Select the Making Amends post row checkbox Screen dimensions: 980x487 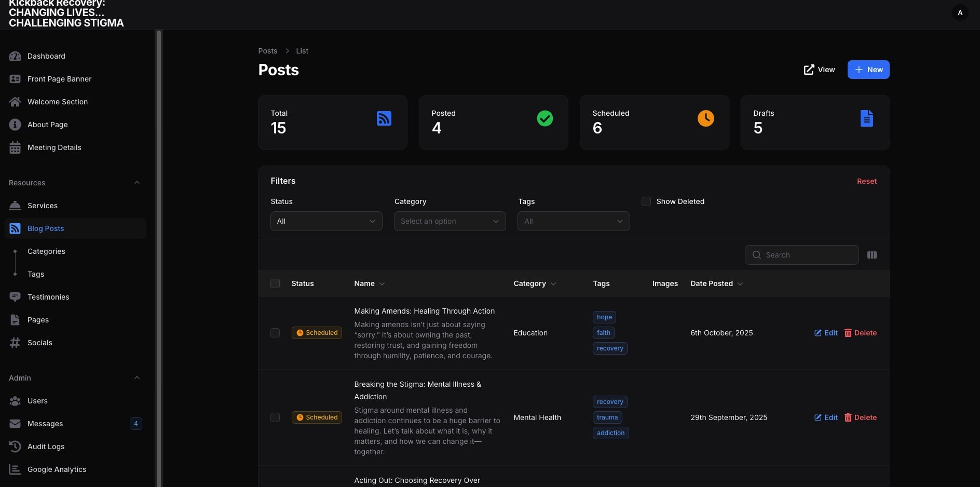(x=275, y=333)
